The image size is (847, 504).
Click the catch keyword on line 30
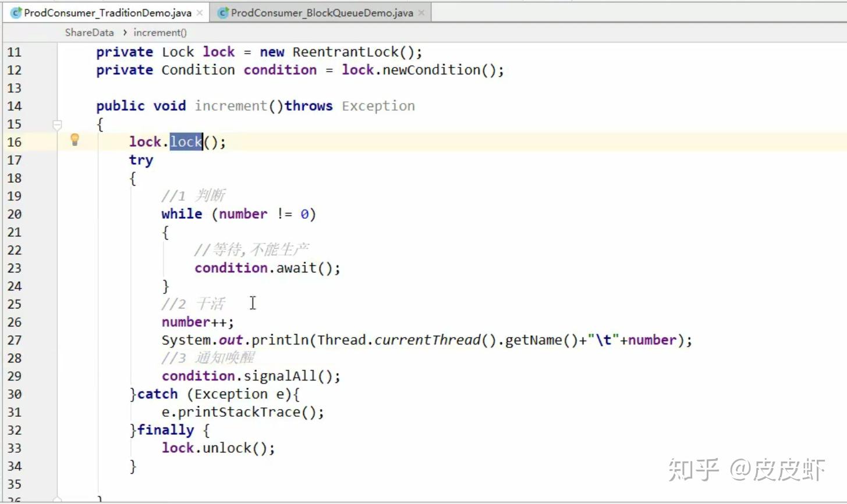pyautogui.click(x=157, y=395)
